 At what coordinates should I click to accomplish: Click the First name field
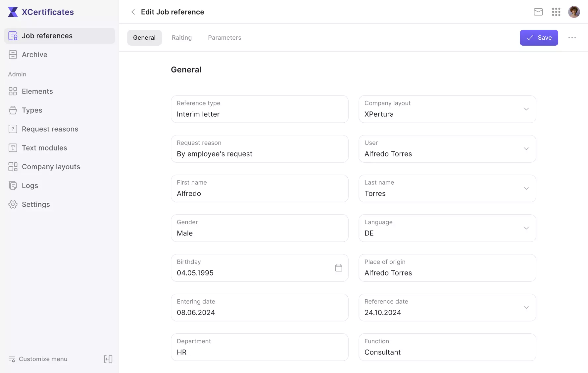point(260,188)
